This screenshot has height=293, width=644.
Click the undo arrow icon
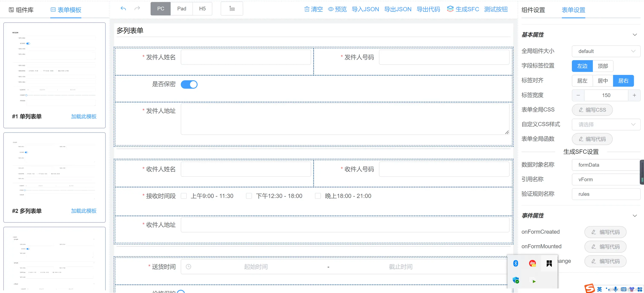(x=123, y=9)
